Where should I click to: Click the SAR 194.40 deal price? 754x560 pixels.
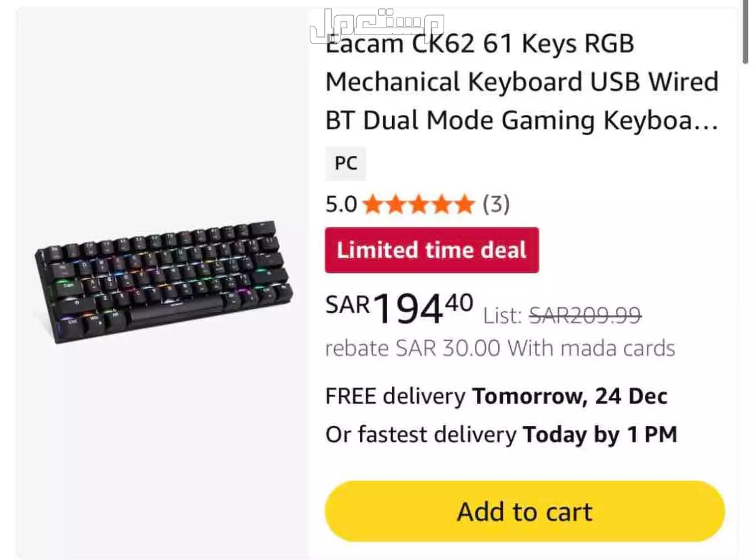(x=399, y=308)
